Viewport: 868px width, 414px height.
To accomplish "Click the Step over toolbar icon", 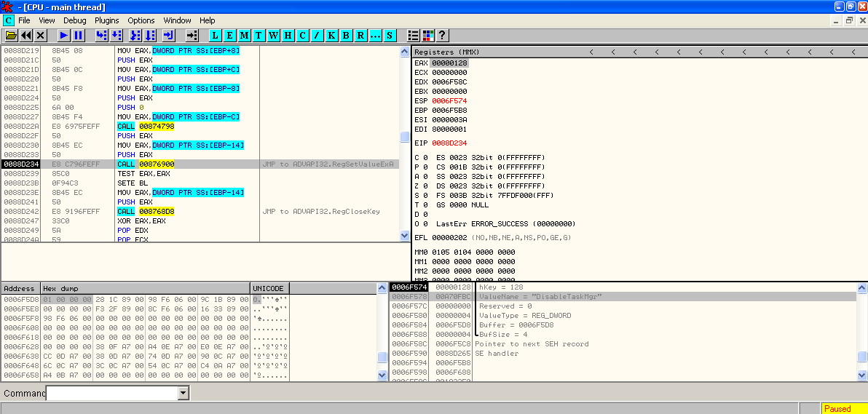I will pyautogui.click(x=116, y=36).
